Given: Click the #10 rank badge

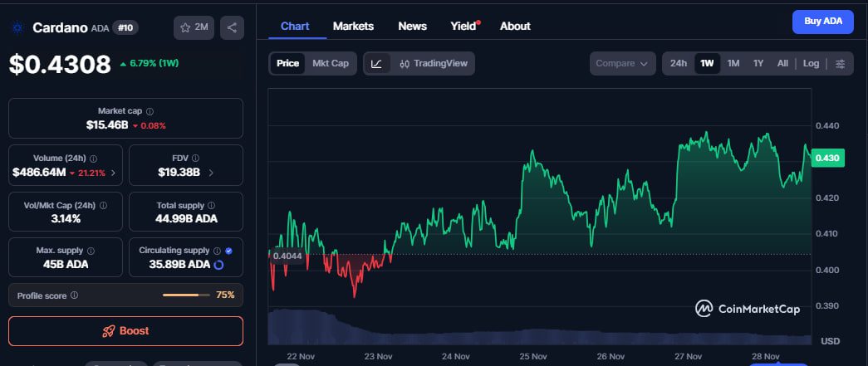Looking at the screenshot, I should (x=125, y=27).
